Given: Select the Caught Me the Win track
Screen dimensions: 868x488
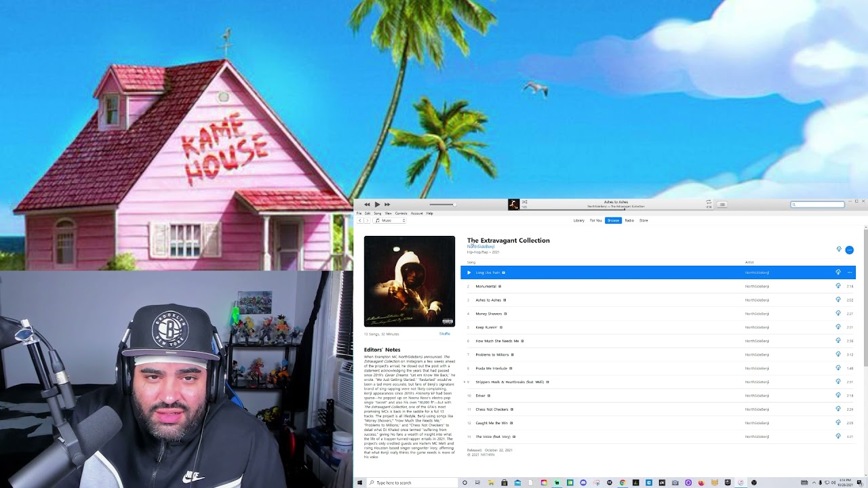Looking at the screenshot, I should (x=658, y=423).
